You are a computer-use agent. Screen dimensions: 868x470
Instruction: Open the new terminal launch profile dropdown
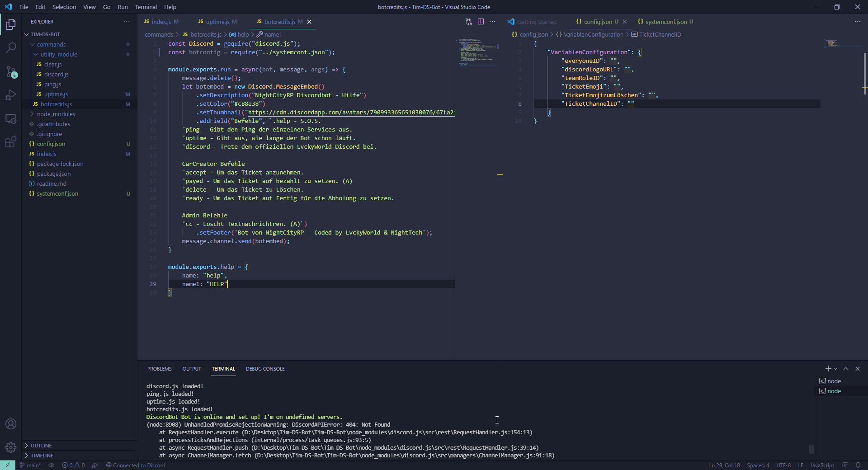pyautogui.click(x=835, y=369)
